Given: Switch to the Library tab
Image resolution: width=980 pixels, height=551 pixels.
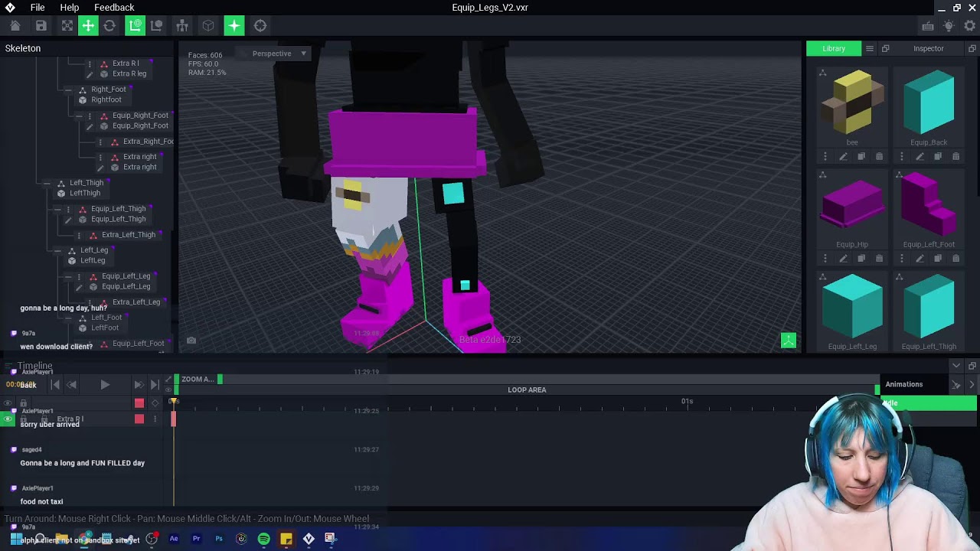Looking at the screenshot, I should point(834,48).
